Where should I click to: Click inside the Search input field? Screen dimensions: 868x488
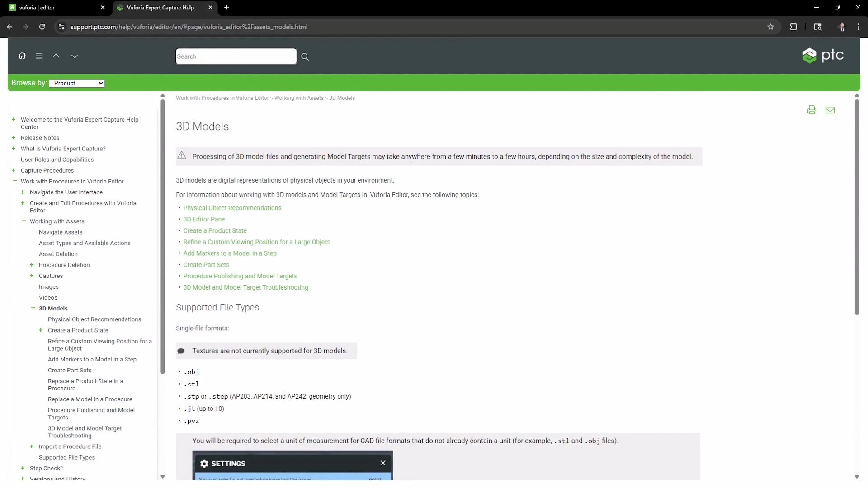click(x=236, y=56)
